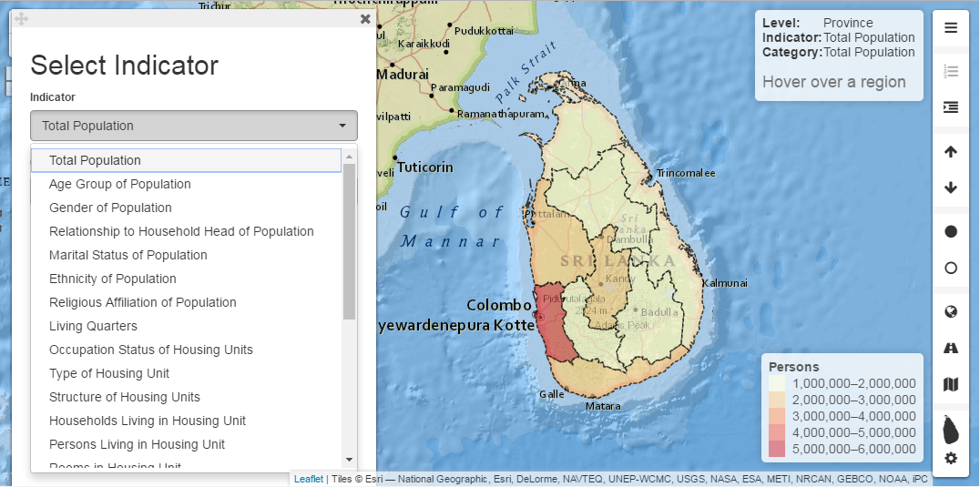The width and height of the screenshot is (980, 487).
Task: Click the folded map icon
Action: tap(951, 384)
